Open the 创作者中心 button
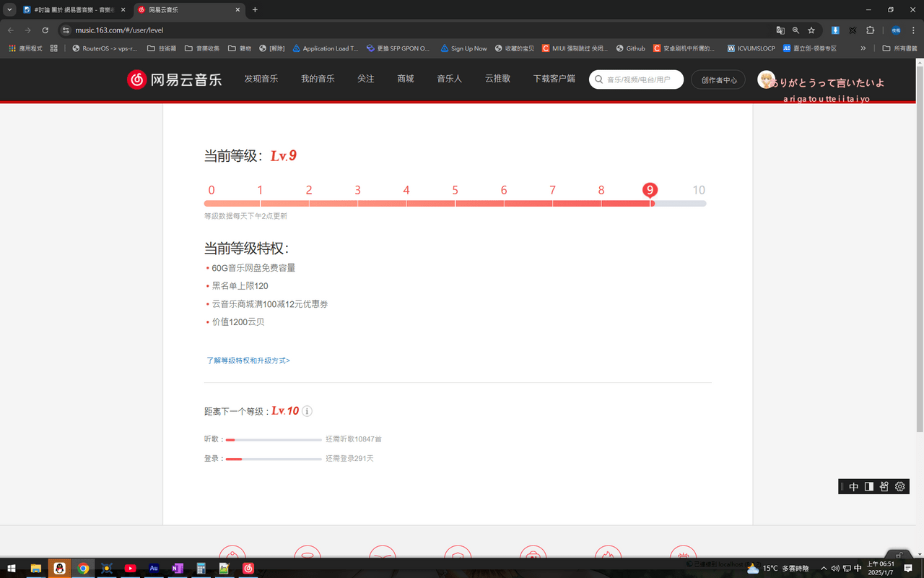924x578 pixels. [x=719, y=79]
